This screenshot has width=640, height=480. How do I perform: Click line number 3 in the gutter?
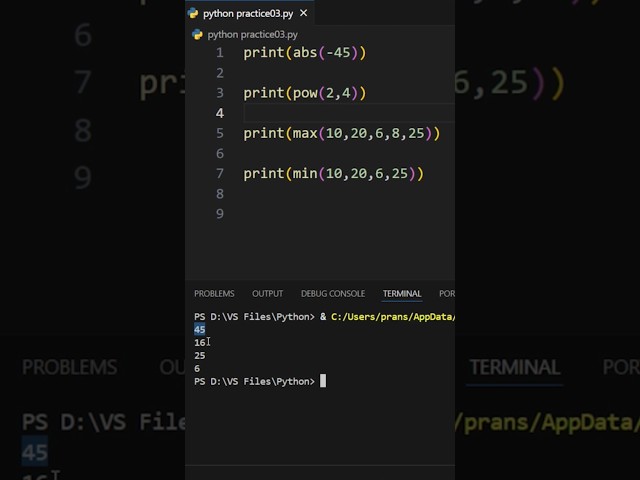[220, 93]
